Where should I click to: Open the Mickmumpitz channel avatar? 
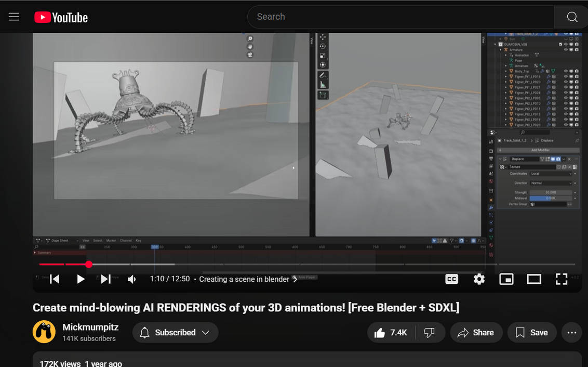44,332
